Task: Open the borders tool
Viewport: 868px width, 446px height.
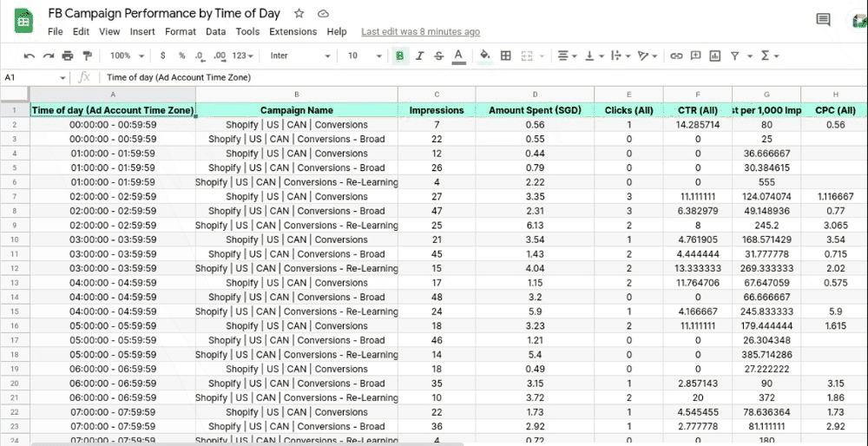Action: [505, 56]
